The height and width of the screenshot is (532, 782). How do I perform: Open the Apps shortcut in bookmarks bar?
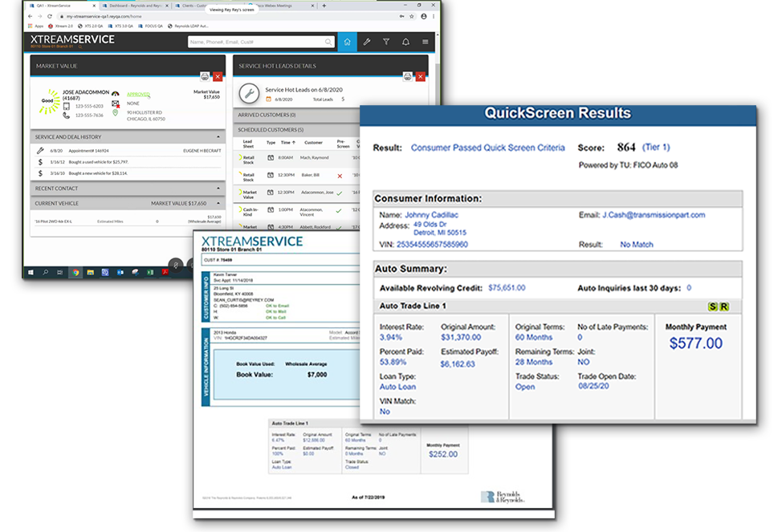pyautogui.click(x=36, y=26)
